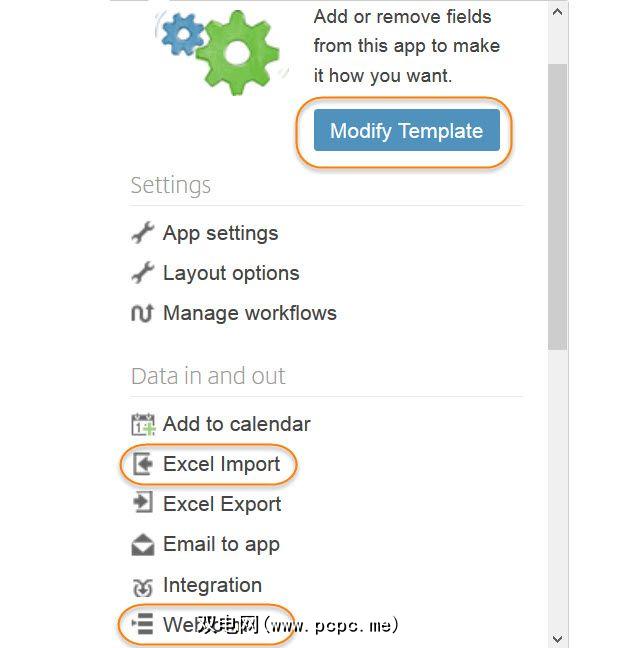Click the Excel Import arrow icon
The width and height of the screenshot is (640, 648).
(x=143, y=464)
